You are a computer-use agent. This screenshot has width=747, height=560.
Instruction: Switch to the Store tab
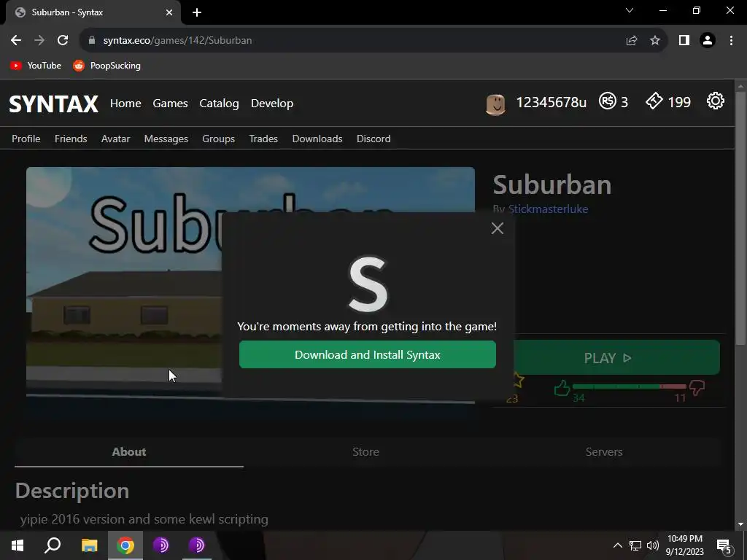(x=366, y=452)
